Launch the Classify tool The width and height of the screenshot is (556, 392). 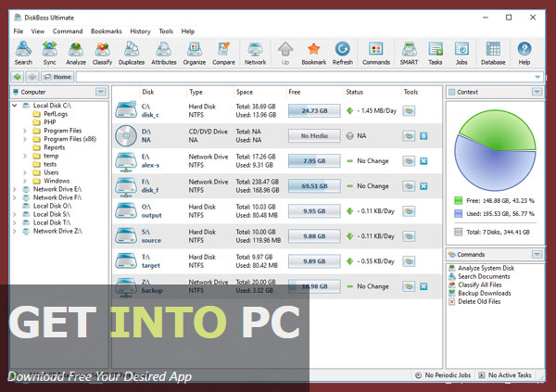tap(102, 53)
